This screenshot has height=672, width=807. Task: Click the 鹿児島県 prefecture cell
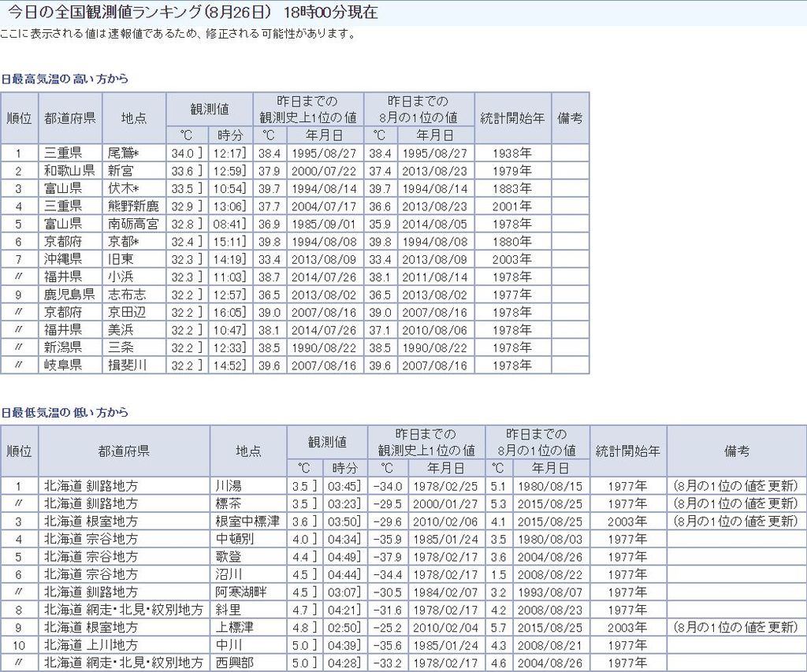point(69,294)
